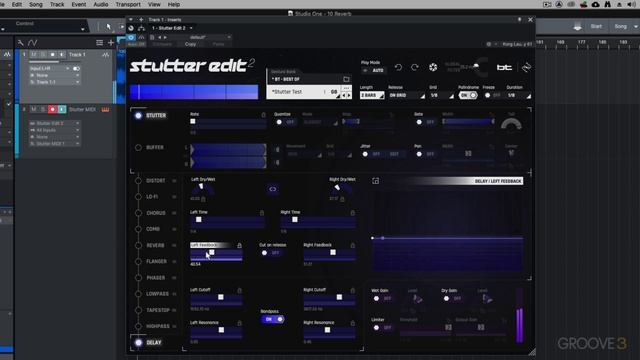Click the lock icon beside Right Time
Image resolution: width=640 pixels, height=360 pixels.
click(353, 213)
